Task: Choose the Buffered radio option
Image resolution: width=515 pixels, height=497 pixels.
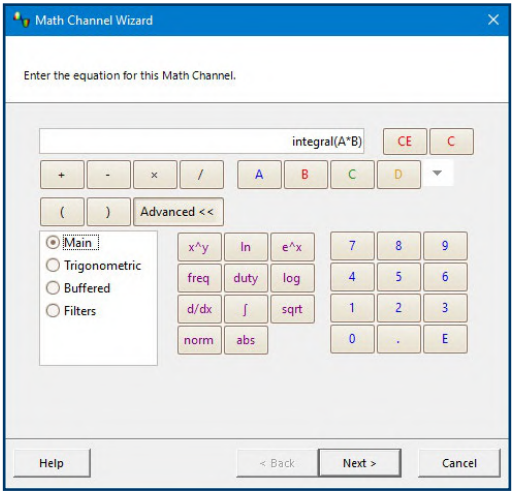Action: tap(78, 288)
